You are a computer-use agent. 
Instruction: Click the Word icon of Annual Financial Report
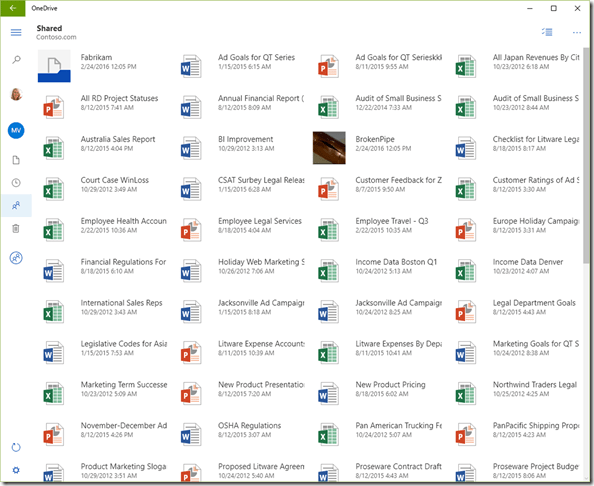[191, 107]
